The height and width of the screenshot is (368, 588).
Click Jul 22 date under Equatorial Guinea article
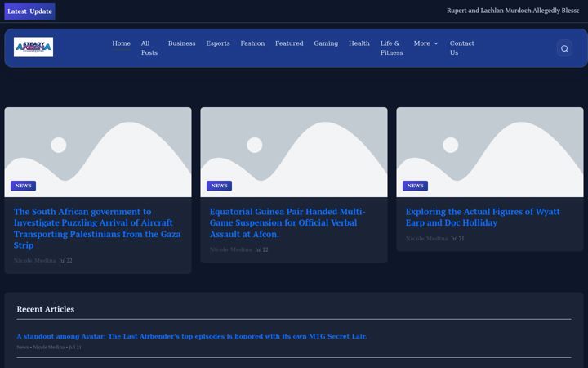(262, 249)
